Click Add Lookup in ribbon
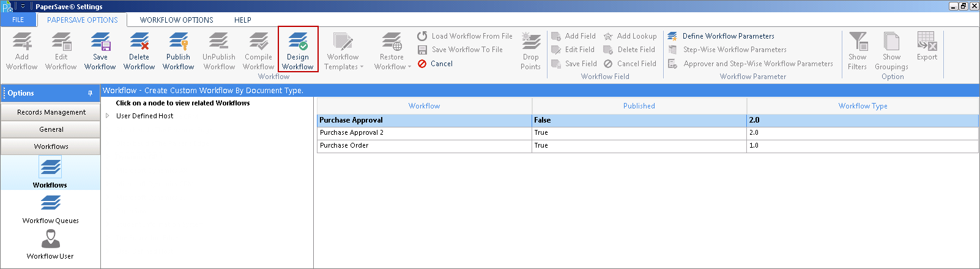The image size is (980, 269). (630, 36)
